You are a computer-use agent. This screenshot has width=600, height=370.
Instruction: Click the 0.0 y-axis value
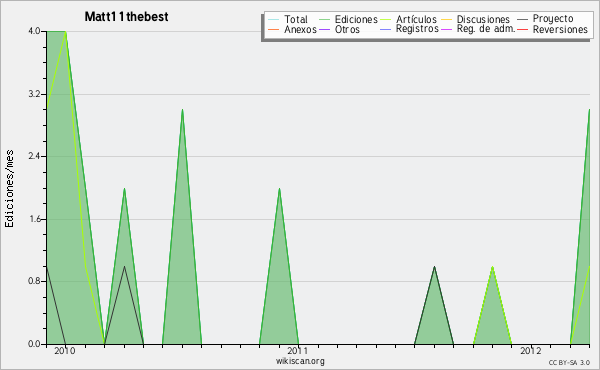(x=34, y=344)
